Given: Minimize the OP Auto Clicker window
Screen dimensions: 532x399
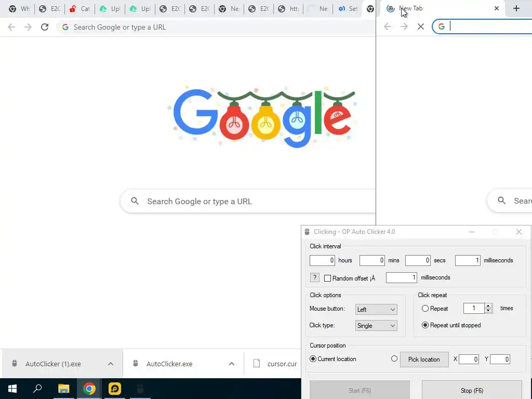Looking at the screenshot, I should pos(472,232).
